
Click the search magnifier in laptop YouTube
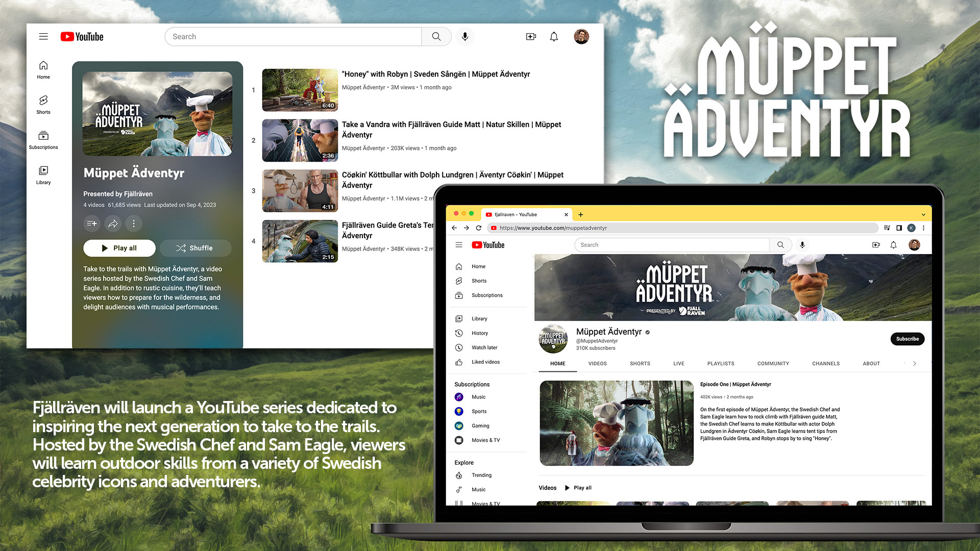click(x=780, y=245)
